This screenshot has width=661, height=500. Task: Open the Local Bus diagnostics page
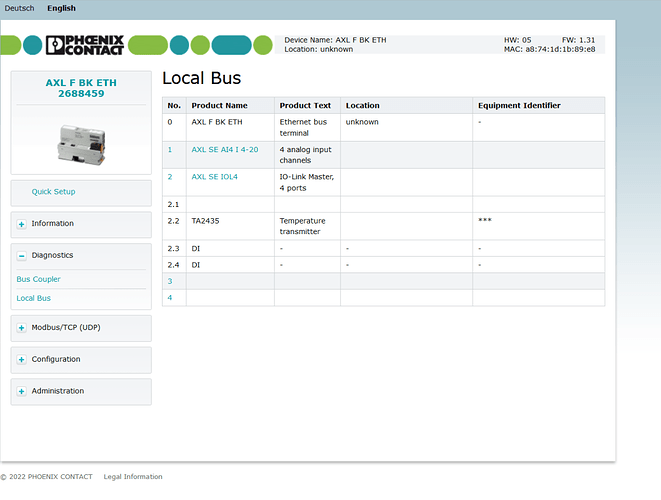[34, 298]
